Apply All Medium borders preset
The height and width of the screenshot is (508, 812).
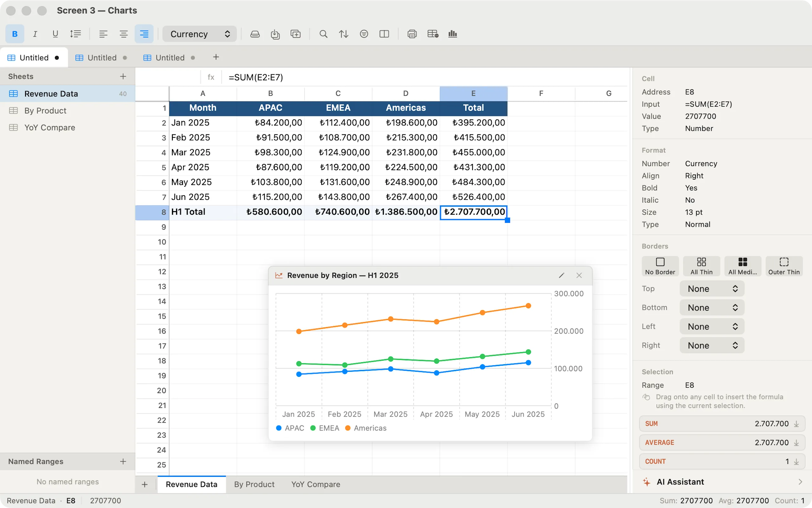click(x=743, y=266)
